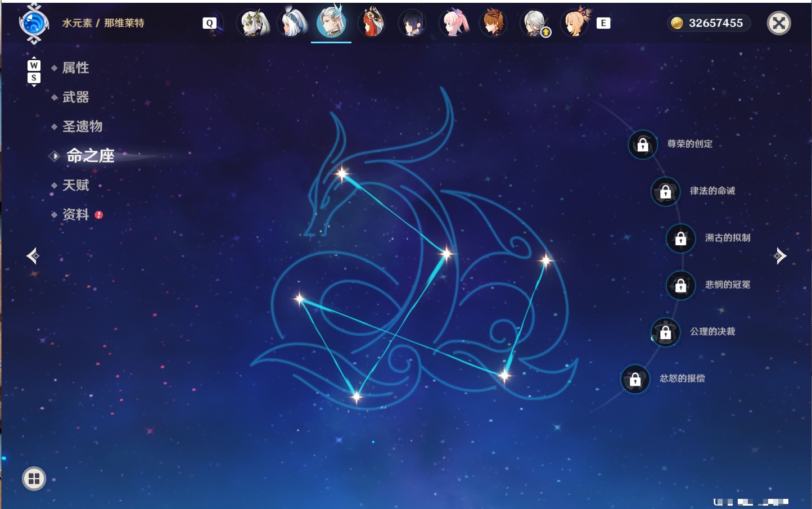
Task: Select the white-haired Nahida portrait with green leaves
Action: (254, 23)
